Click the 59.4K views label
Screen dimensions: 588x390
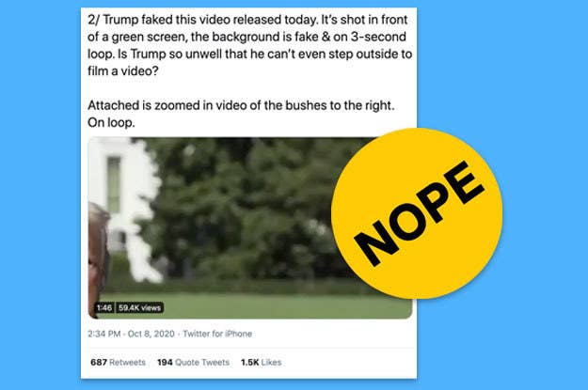(139, 308)
